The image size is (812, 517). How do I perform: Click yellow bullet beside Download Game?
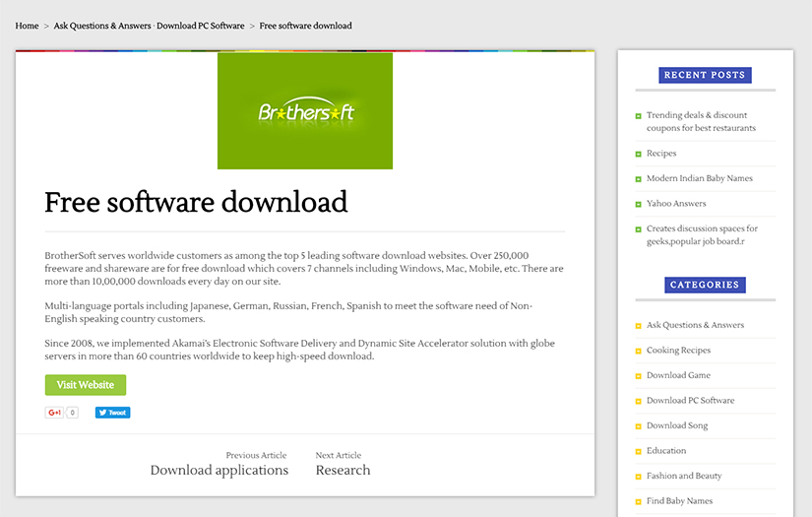(638, 376)
